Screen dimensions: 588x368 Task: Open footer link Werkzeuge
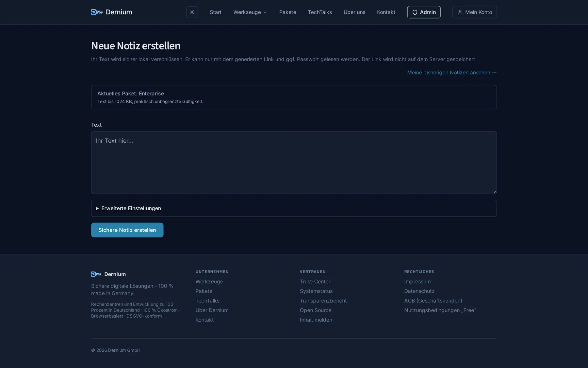click(209, 282)
